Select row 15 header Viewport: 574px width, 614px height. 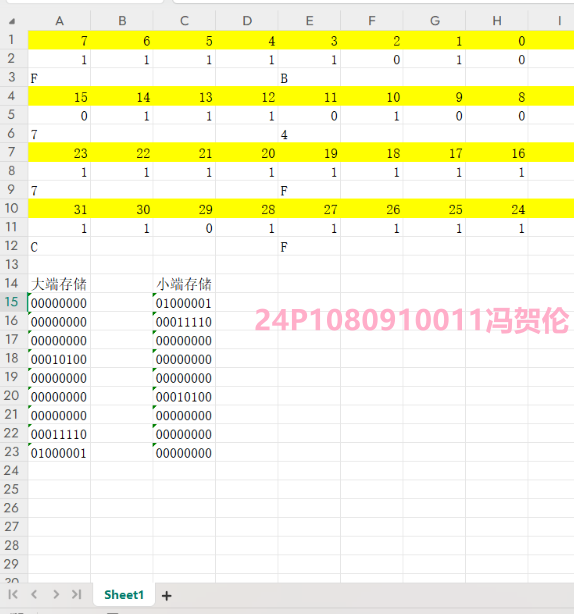[12, 302]
